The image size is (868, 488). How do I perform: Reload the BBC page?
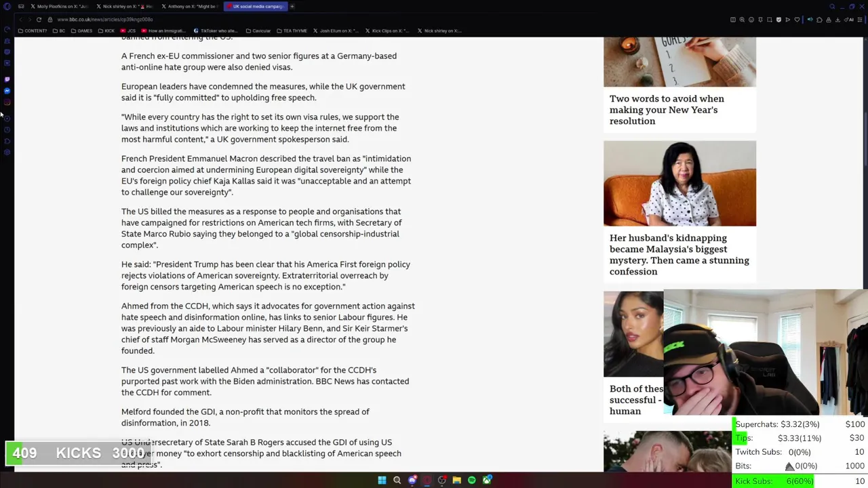(39, 20)
